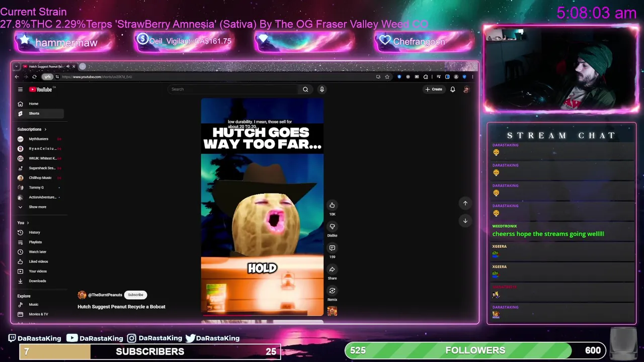Open the YouTube hamburger guide menu
Screen dimensions: 644x362
20,89
